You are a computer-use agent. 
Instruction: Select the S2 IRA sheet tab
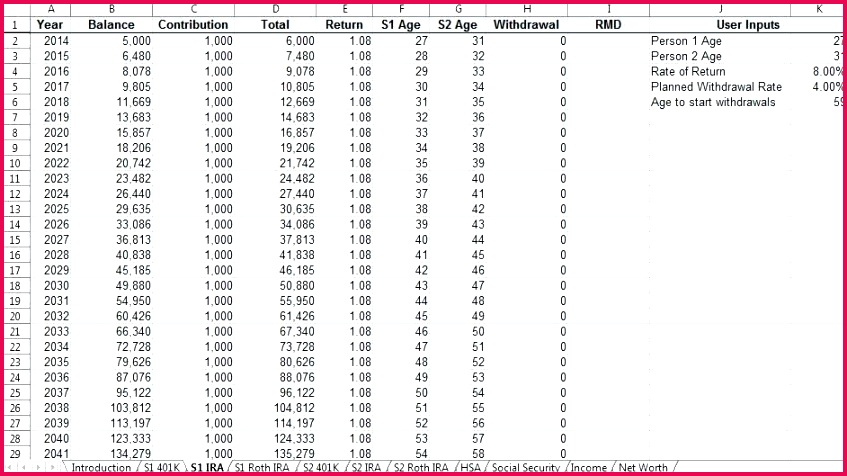tap(367, 468)
